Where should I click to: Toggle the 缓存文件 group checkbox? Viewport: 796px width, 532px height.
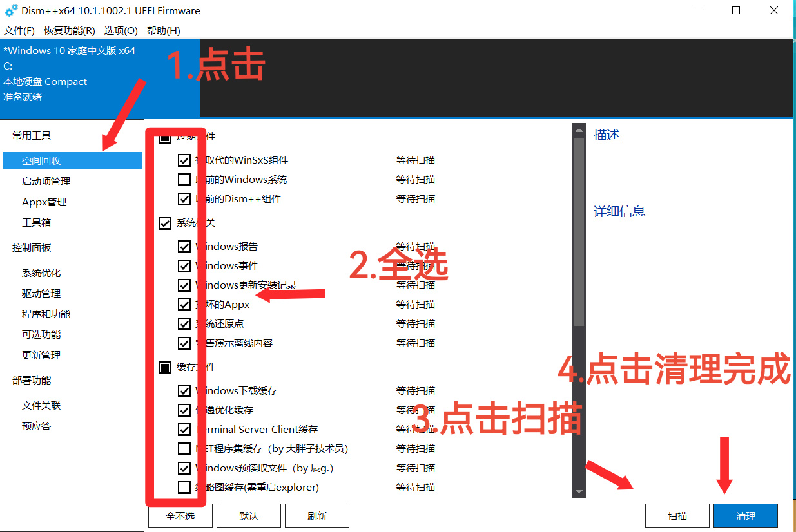tap(165, 368)
